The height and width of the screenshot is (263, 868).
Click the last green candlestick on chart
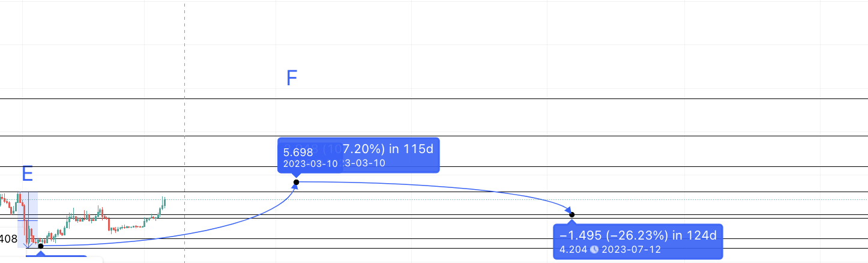[x=163, y=203]
